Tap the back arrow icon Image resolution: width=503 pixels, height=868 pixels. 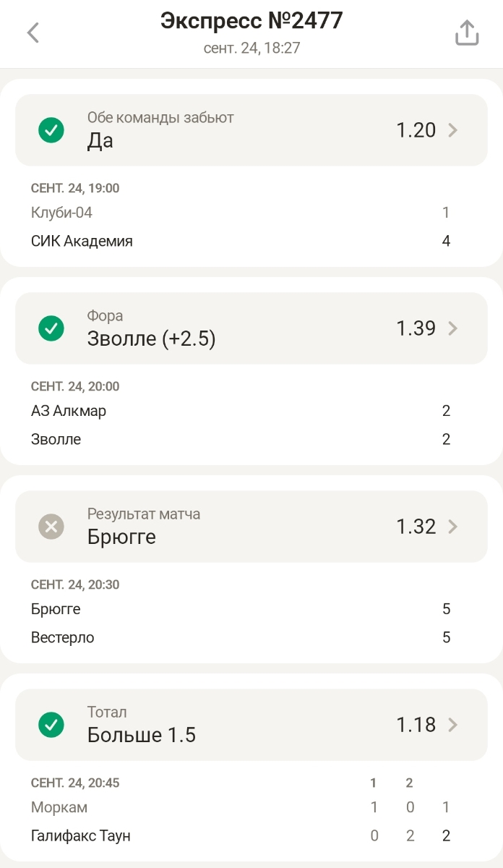pos(33,33)
